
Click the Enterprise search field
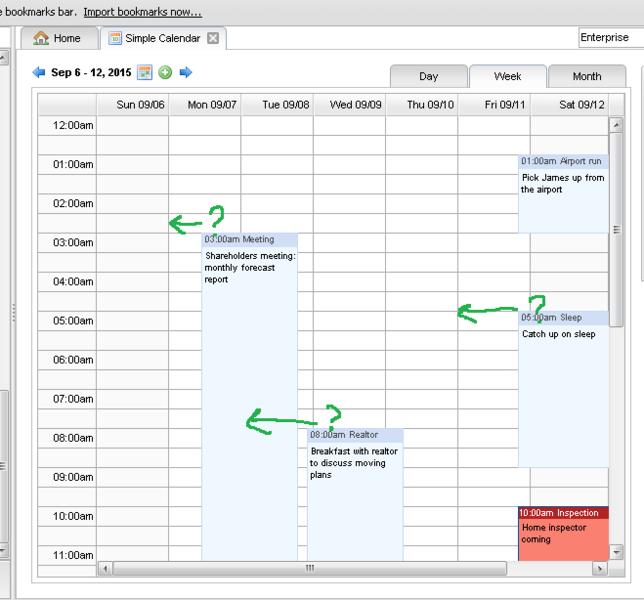[x=608, y=38]
